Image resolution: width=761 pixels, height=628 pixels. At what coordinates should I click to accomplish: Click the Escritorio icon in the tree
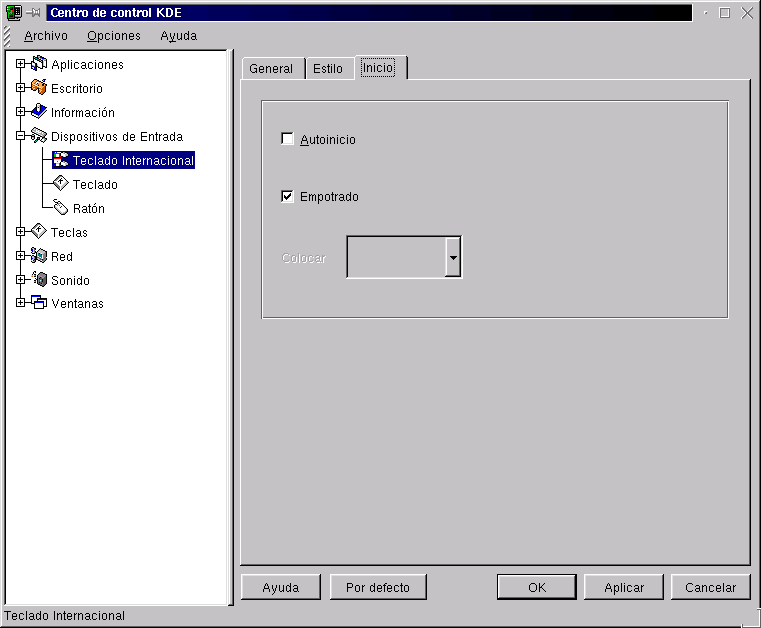click(x=40, y=88)
